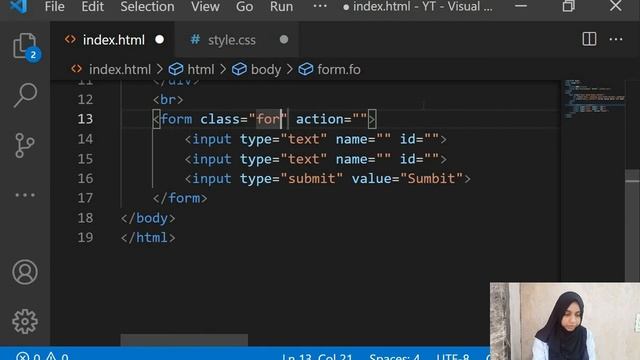Click the name attribute on line 14
The height and width of the screenshot is (360, 640).
363,139
